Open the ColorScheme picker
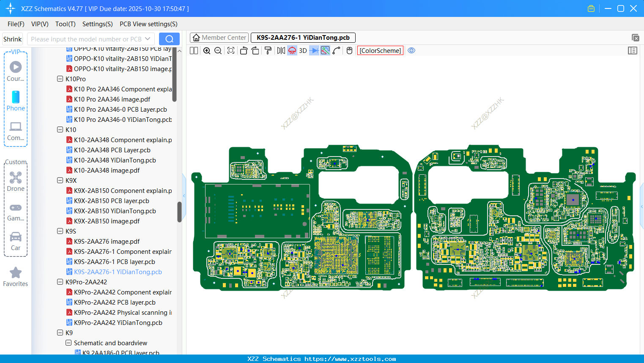Viewport: 644px width, 363px height. pyautogui.click(x=380, y=50)
